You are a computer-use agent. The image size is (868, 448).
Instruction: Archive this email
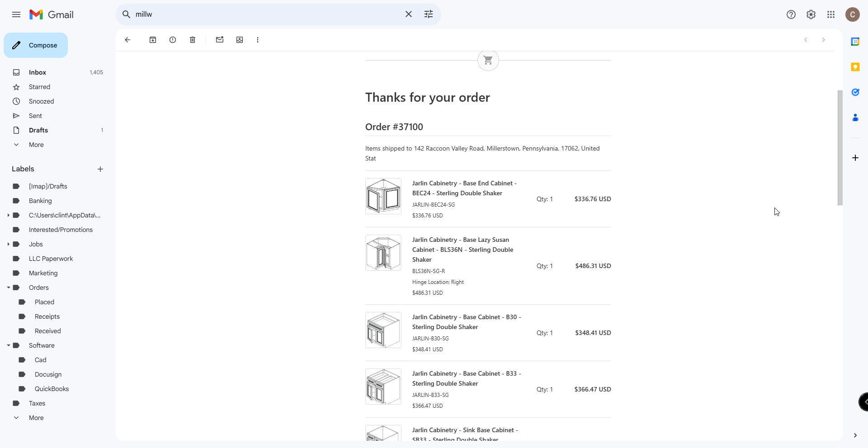tap(153, 40)
